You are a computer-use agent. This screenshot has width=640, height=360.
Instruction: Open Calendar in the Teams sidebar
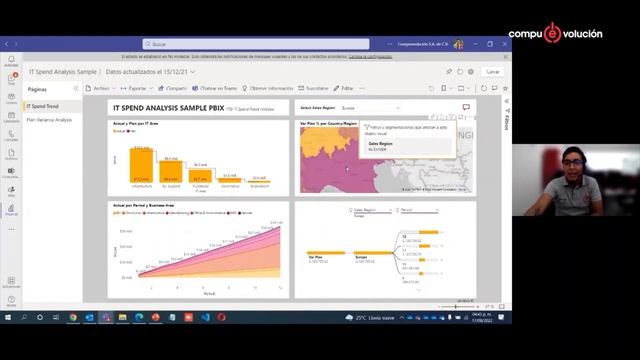click(x=11, y=117)
